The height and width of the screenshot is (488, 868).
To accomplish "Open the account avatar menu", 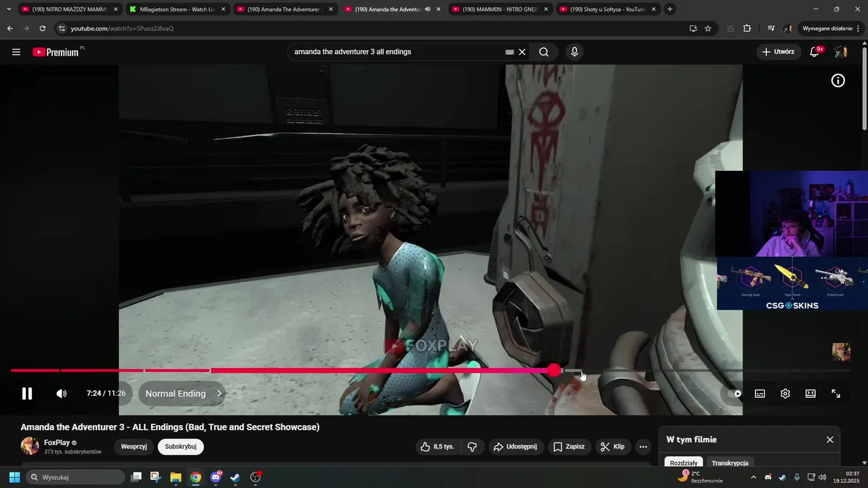I will tap(841, 52).
